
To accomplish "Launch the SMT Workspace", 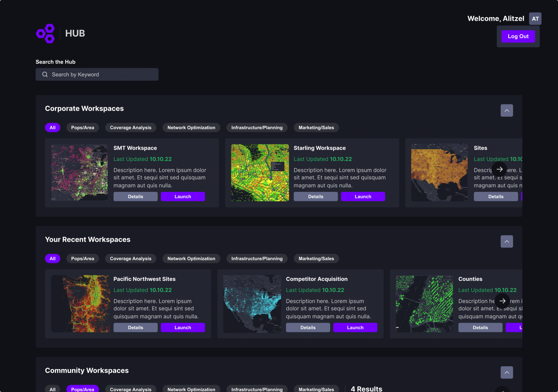I will pos(183,197).
